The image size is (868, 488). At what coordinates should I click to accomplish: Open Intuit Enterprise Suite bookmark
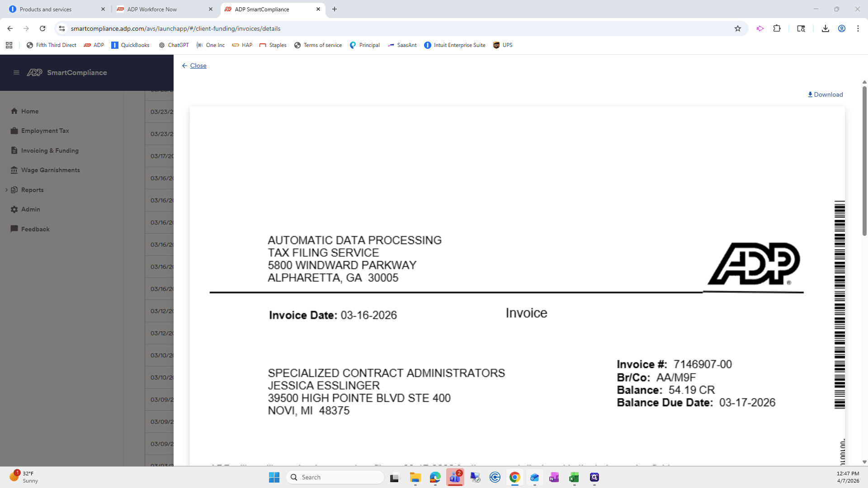454,45
